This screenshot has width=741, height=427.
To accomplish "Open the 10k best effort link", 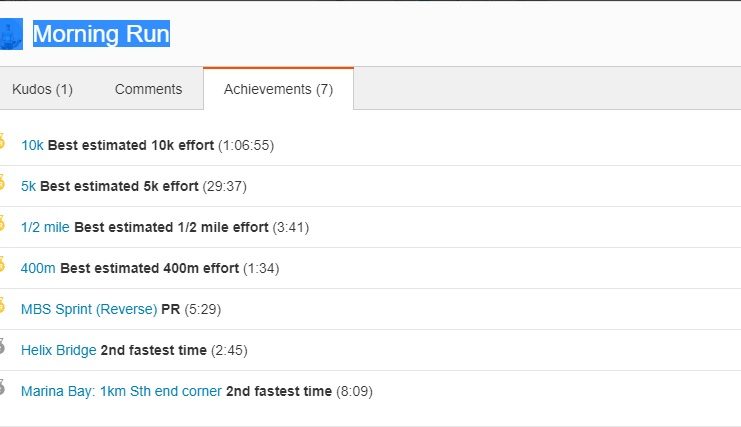I will click(32, 145).
